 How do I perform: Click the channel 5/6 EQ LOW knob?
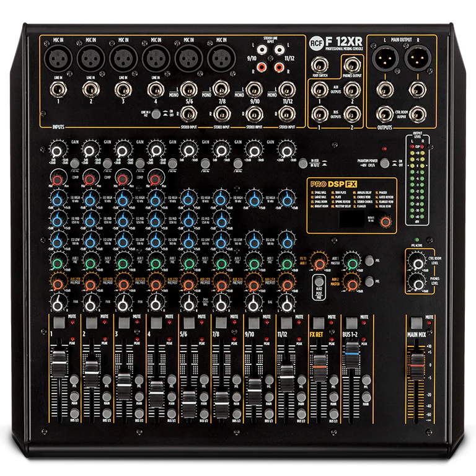[x=188, y=242]
